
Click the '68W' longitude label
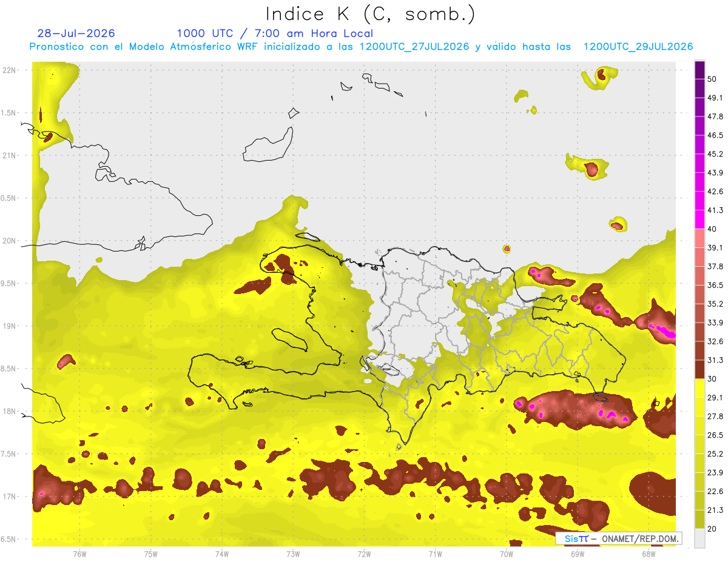tap(649, 554)
